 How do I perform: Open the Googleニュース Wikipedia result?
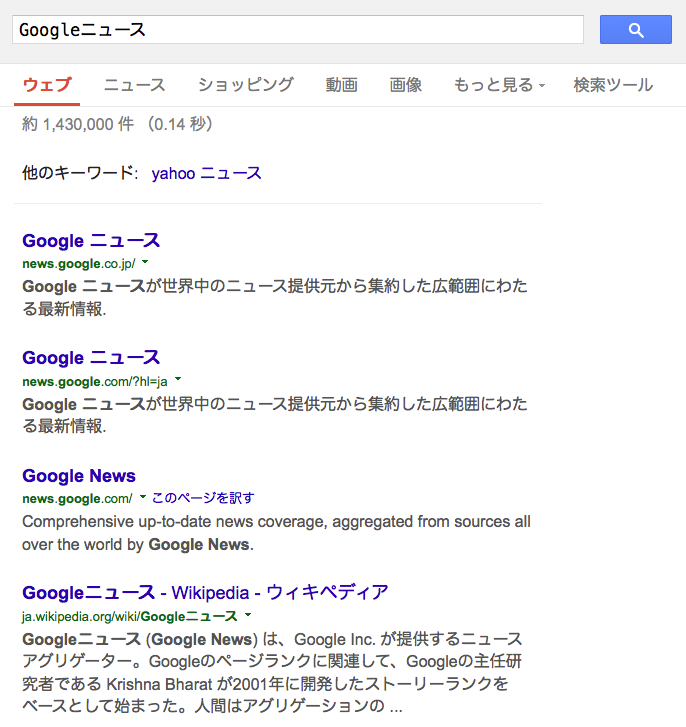tap(205, 593)
